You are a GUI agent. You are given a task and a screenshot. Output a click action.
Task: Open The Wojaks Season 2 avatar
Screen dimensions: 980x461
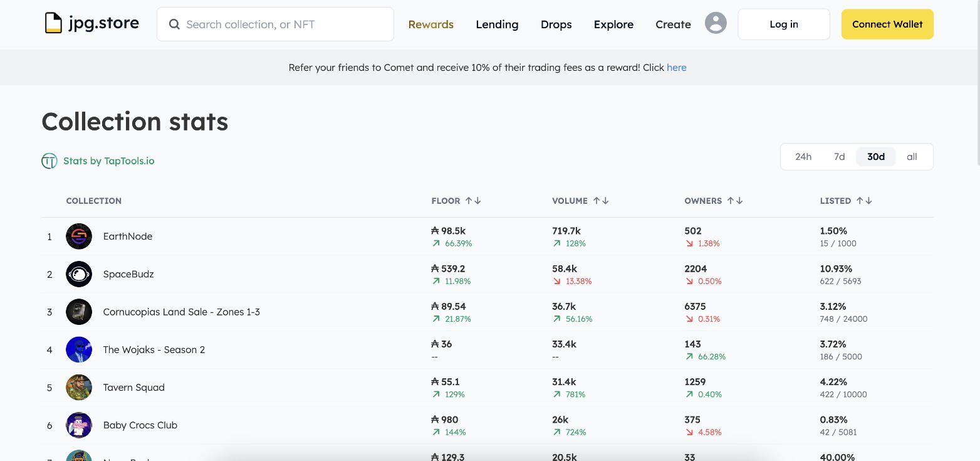click(x=79, y=349)
